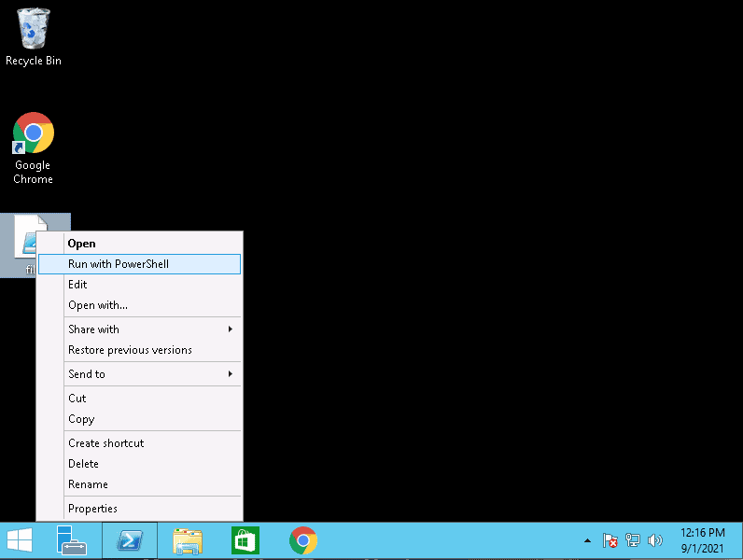Select the Google Chrome desktop shortcut
This screenshot has width=743, height=560.
click(x=34, y=147)
